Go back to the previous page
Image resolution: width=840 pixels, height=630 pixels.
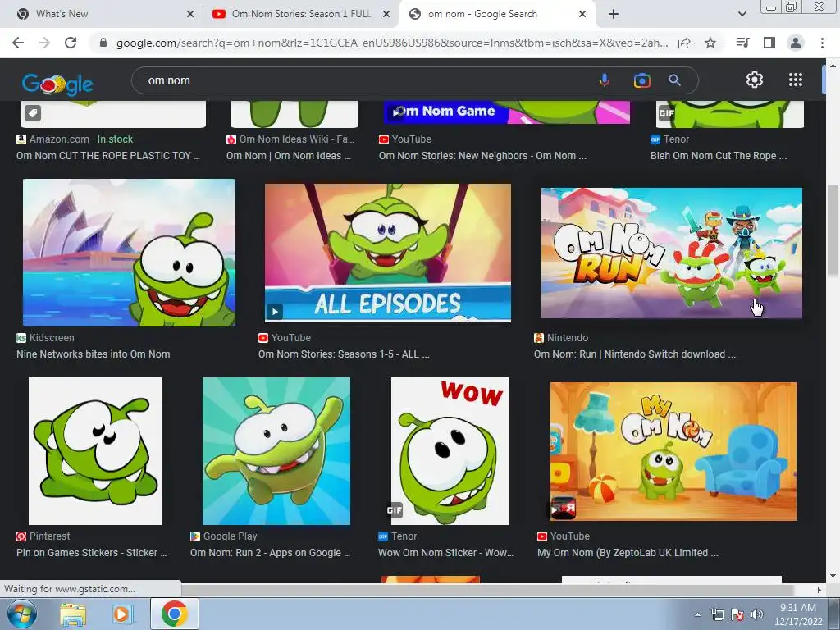click(18, 43)
